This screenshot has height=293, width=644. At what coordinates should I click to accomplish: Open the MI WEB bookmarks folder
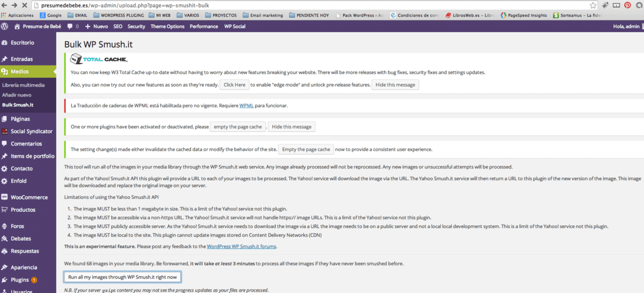click(160, 15)
